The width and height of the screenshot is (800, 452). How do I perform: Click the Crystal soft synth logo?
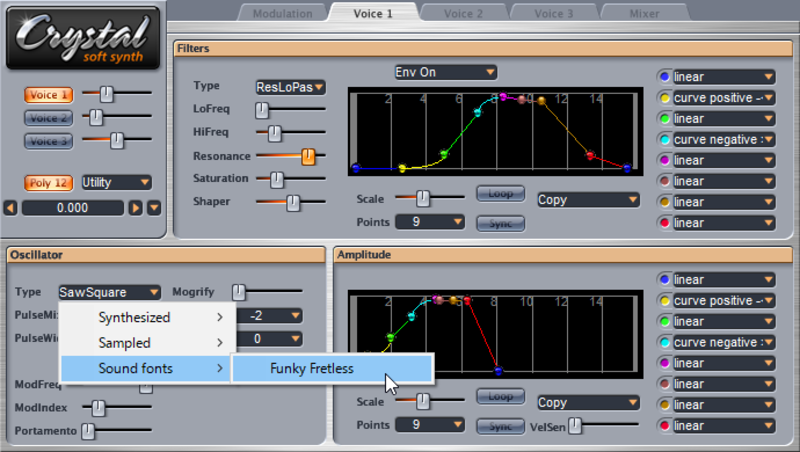click(x=82, y=39)
